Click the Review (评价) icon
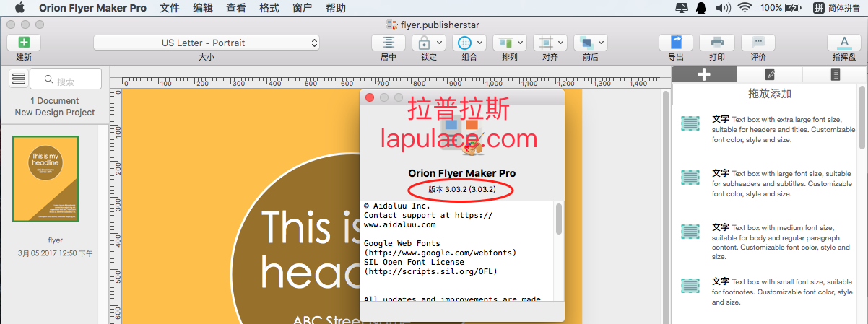Viewport: 868px width, 324px height. coord(758,43)
